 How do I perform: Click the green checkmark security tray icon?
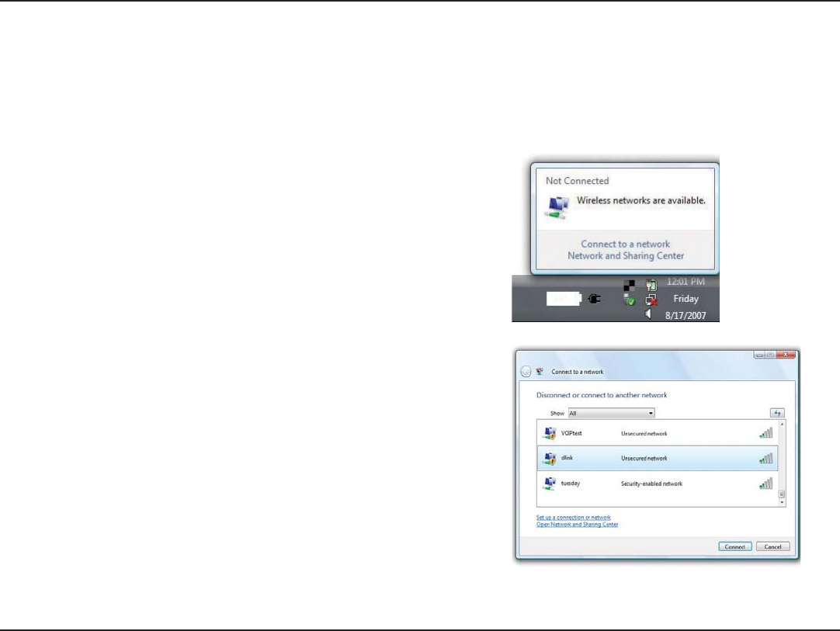tap(630, 300)
